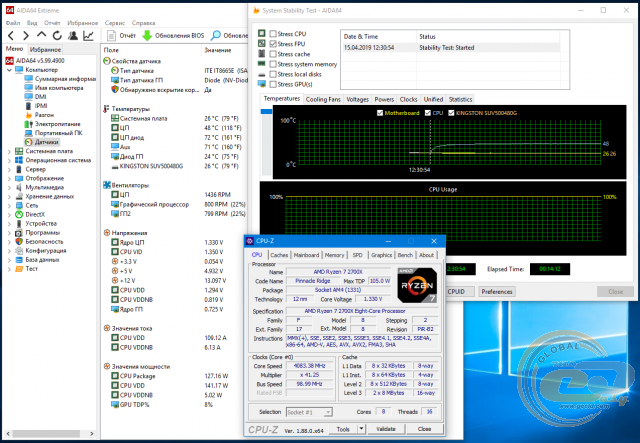Toggle Motherboard graph checkbox
The width and height of the screenshot is (640, 443).
click(380, 113)
